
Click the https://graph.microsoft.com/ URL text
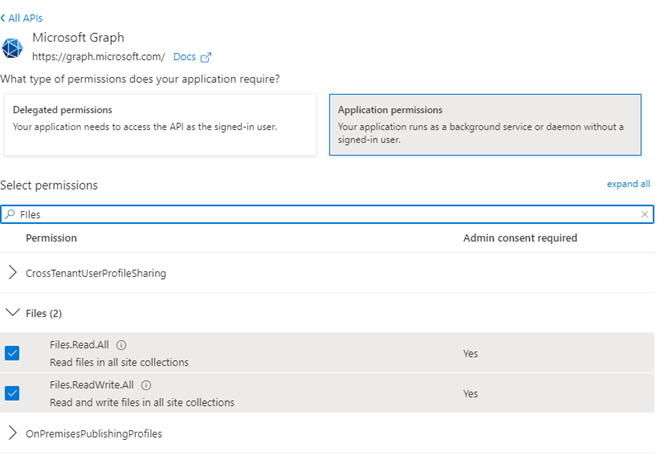point(99,57)
